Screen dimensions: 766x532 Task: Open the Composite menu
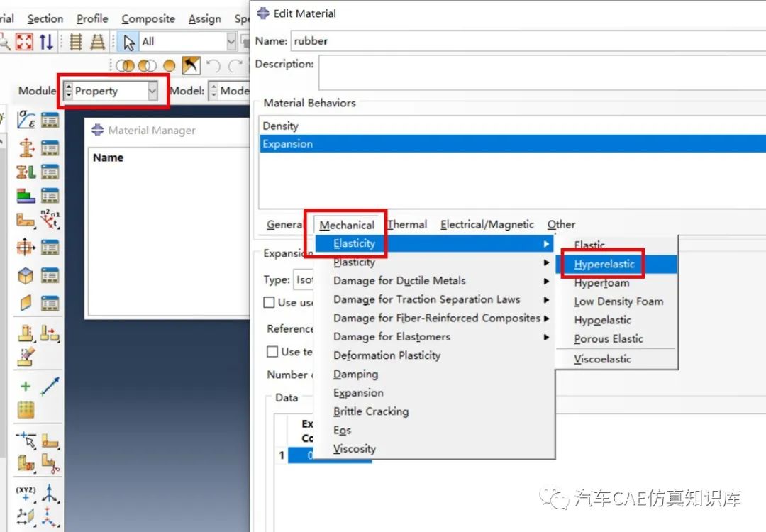click(x=148, y=18)
